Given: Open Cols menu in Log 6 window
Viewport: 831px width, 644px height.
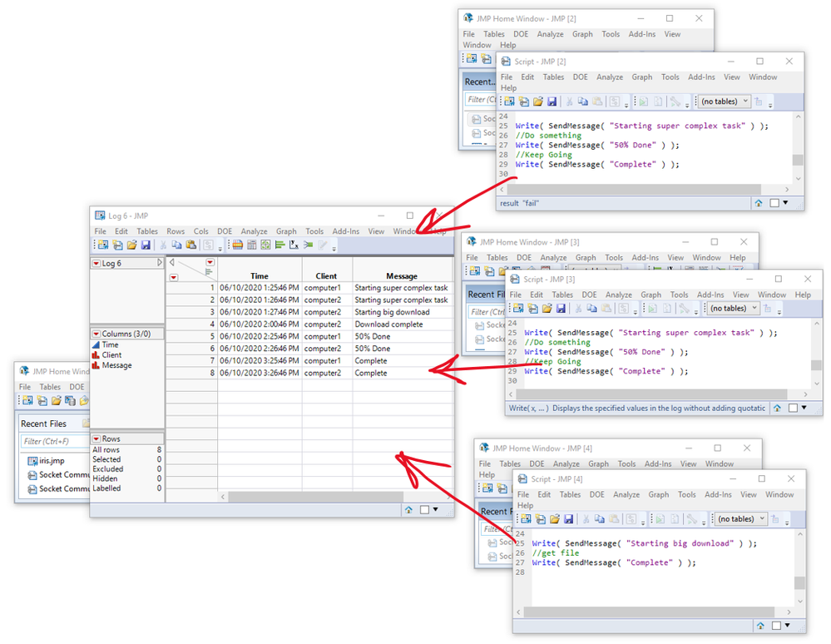Looking at the screenshot, I should coord(200,231).
